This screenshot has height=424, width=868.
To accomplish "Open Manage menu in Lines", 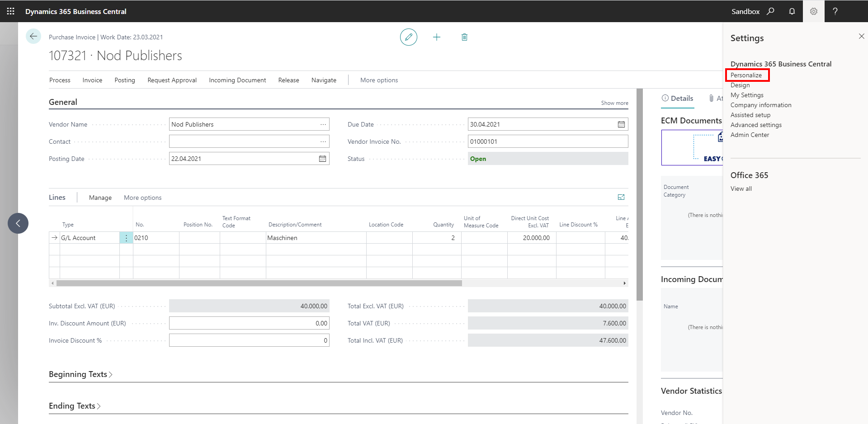I will pyautogui.click(x=100, y=198).
